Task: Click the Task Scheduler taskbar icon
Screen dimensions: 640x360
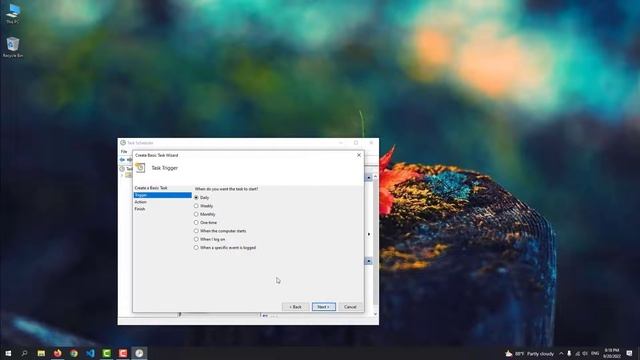Action: [x=139, y=353]
